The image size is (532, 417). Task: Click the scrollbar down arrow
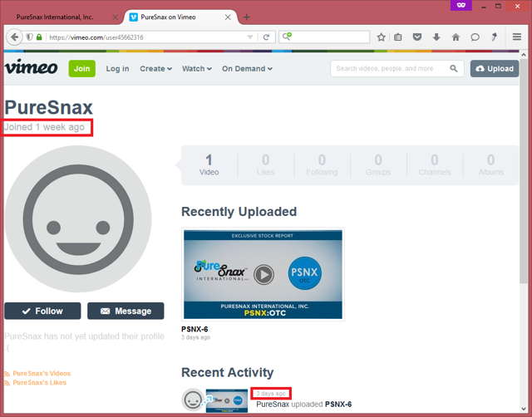click(x=523, y=410)
